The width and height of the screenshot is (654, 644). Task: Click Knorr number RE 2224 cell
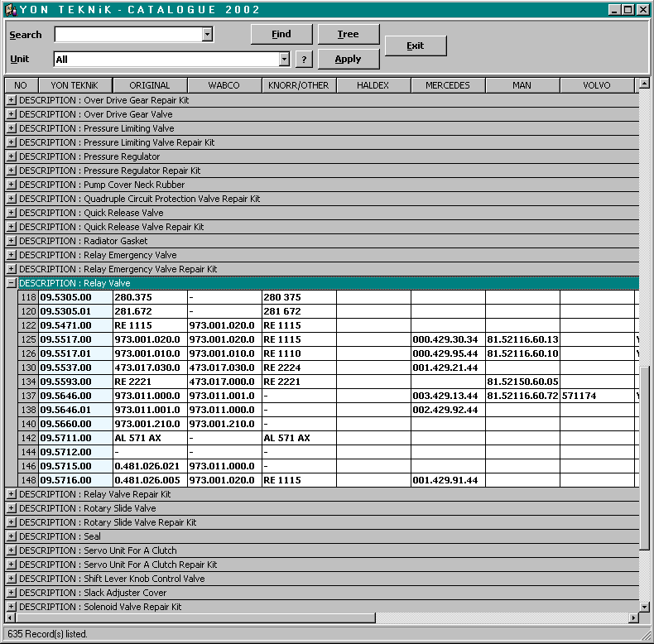[299, 368]
